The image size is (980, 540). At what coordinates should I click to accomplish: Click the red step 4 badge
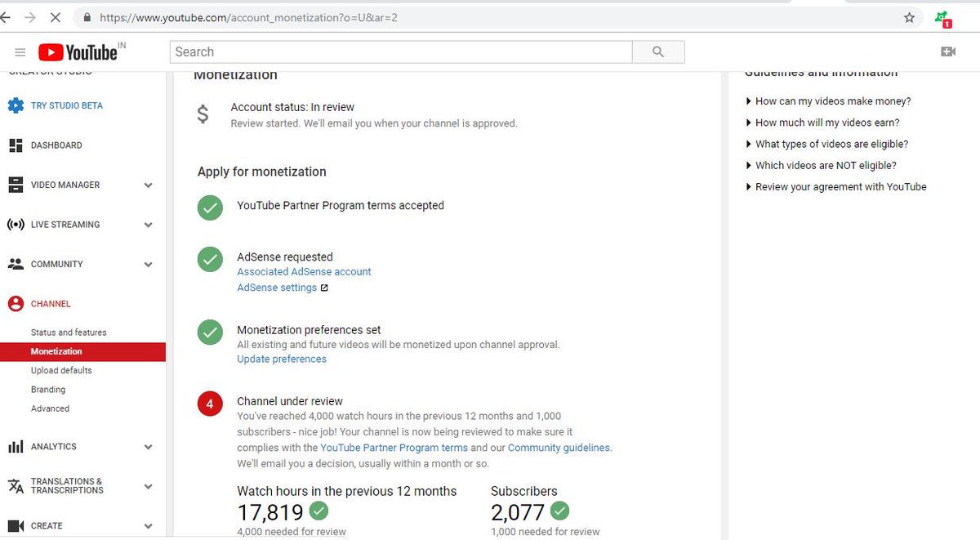(210, 404)
